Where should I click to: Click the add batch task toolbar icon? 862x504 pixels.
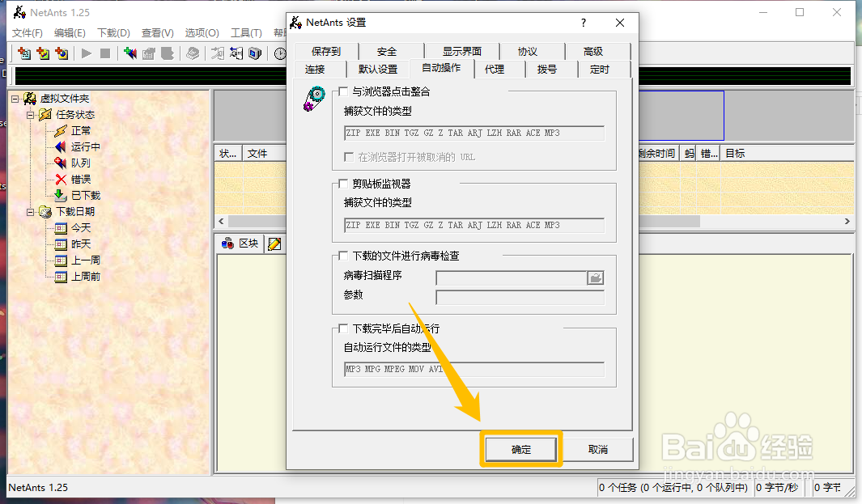[x=43, y=53]
